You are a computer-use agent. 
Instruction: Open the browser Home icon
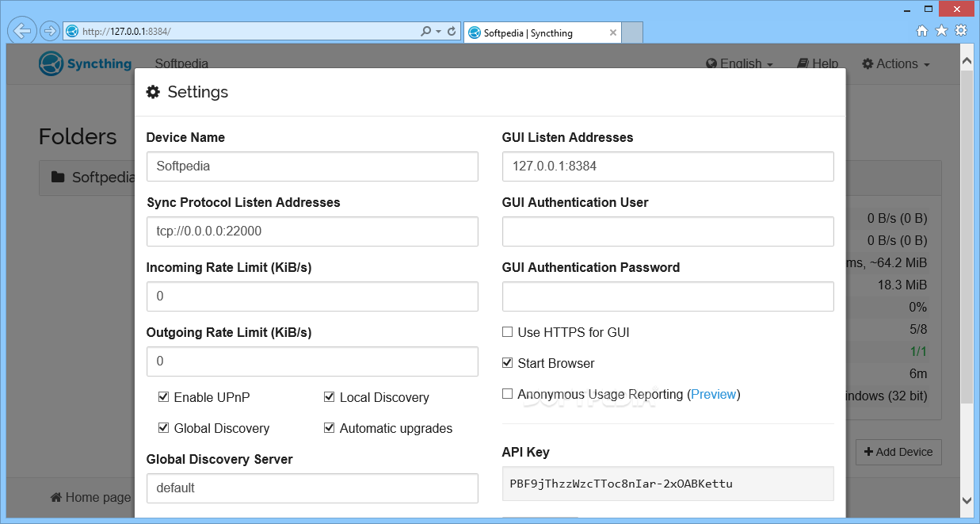click(921, 31)
